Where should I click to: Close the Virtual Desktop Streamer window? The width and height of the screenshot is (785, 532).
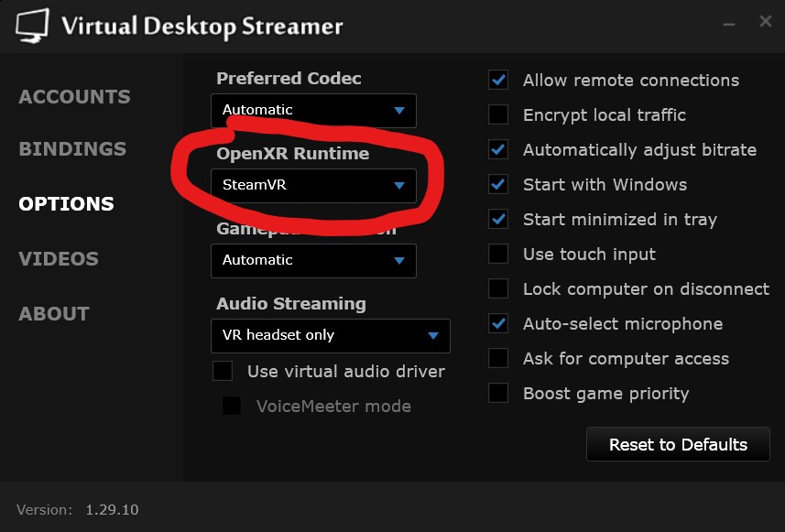(765, 21)
